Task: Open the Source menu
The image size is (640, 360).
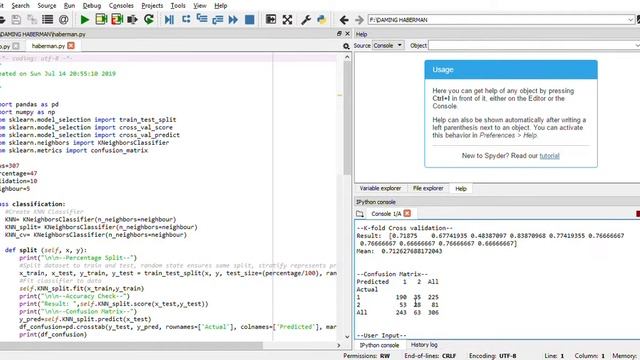Action: pyautogui.click(x=47, y=6)
